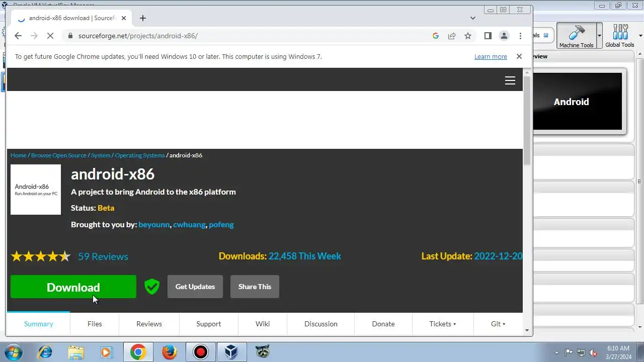This screenshot has height=362, width=644.
Task: Click the star rating icons
Action: pos(41,256)
